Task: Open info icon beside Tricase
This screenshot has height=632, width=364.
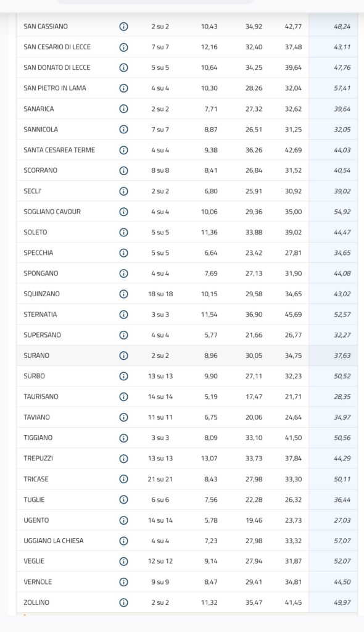Action: tap(124, 479)
